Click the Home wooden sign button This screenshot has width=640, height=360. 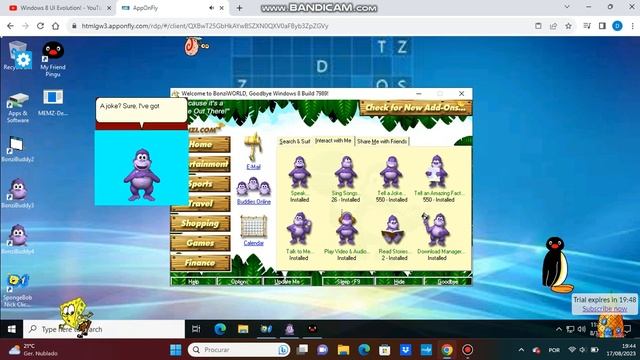pyautogui.click(x=200, y=144)
